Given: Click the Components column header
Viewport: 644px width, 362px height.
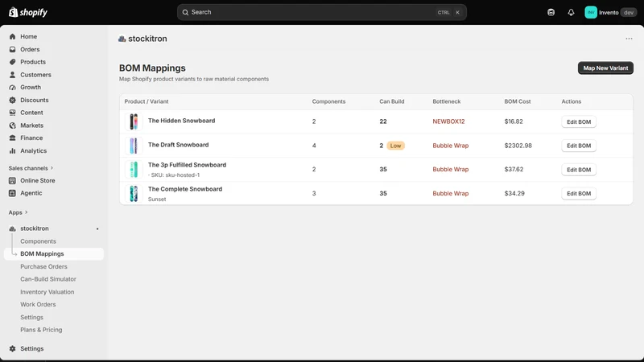Looking at the screenshot, I should [x=328, y=101].
